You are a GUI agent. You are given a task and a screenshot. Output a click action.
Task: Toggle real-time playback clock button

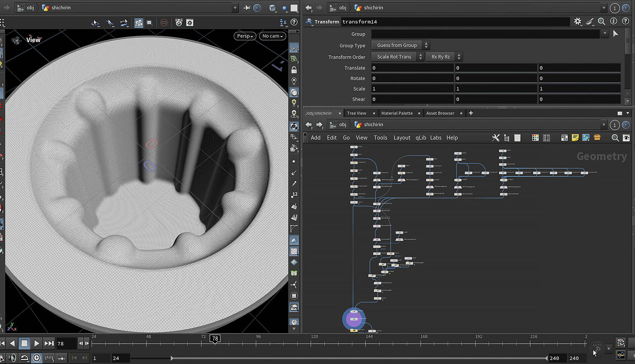[37, 358]
